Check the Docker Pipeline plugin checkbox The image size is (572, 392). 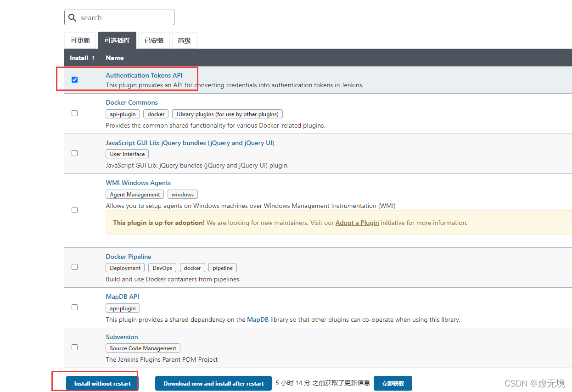coord(75,267)
